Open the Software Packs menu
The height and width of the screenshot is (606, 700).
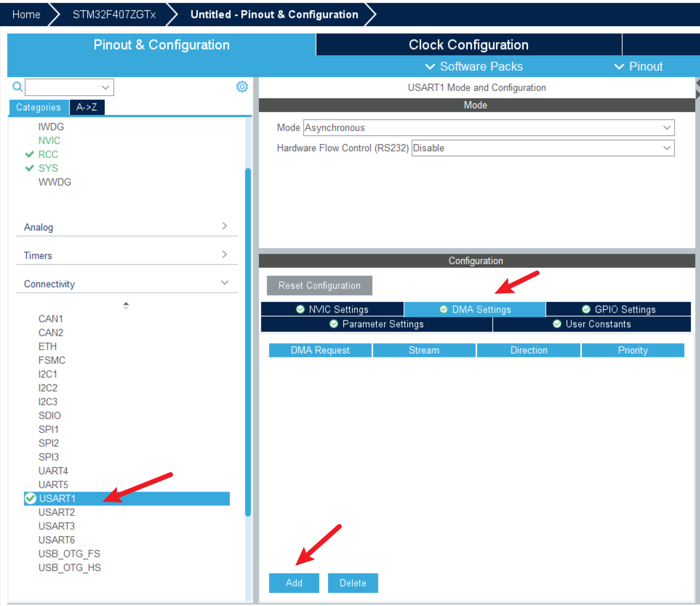pyautogui.click(x=474, y=66)
